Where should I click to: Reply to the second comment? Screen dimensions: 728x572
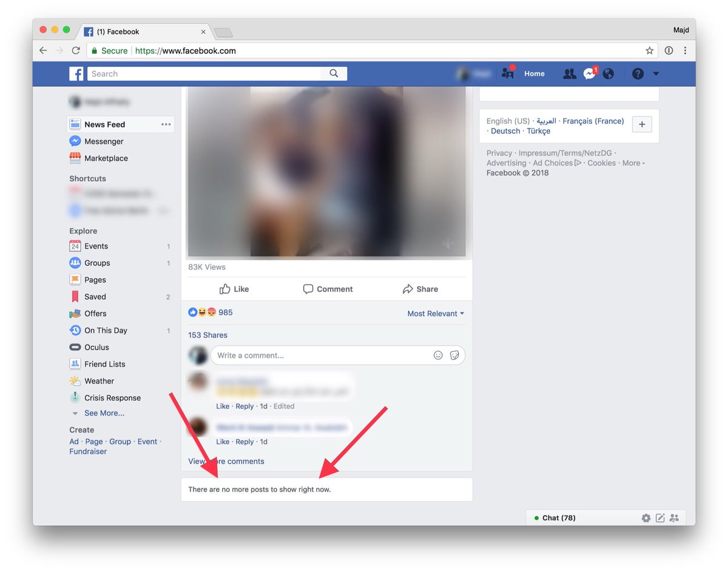[244, 442]
